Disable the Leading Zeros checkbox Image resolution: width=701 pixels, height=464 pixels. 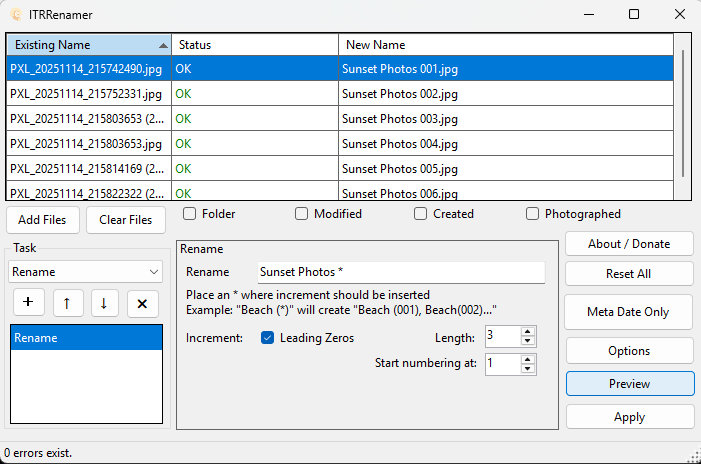tap(267, 338)
